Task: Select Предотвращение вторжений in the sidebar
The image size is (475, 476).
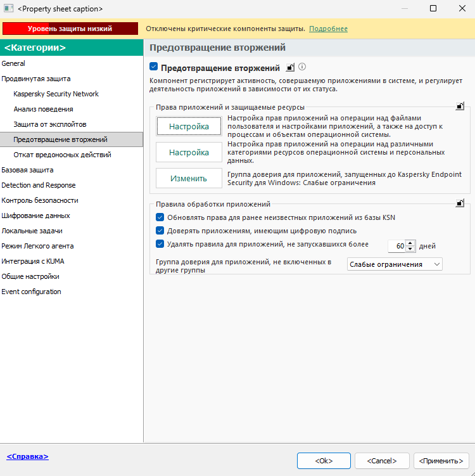Action: [x=72, y=139]
